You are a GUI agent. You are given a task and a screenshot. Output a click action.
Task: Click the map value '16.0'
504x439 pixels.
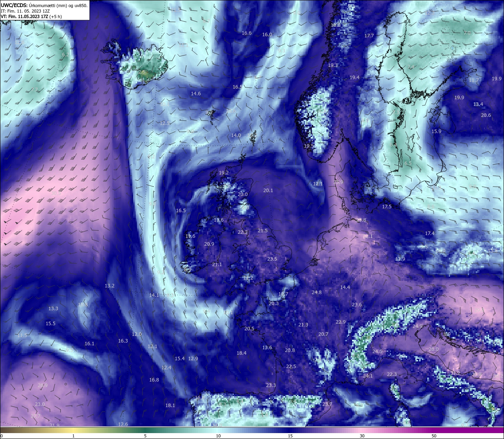coord(267,35)
